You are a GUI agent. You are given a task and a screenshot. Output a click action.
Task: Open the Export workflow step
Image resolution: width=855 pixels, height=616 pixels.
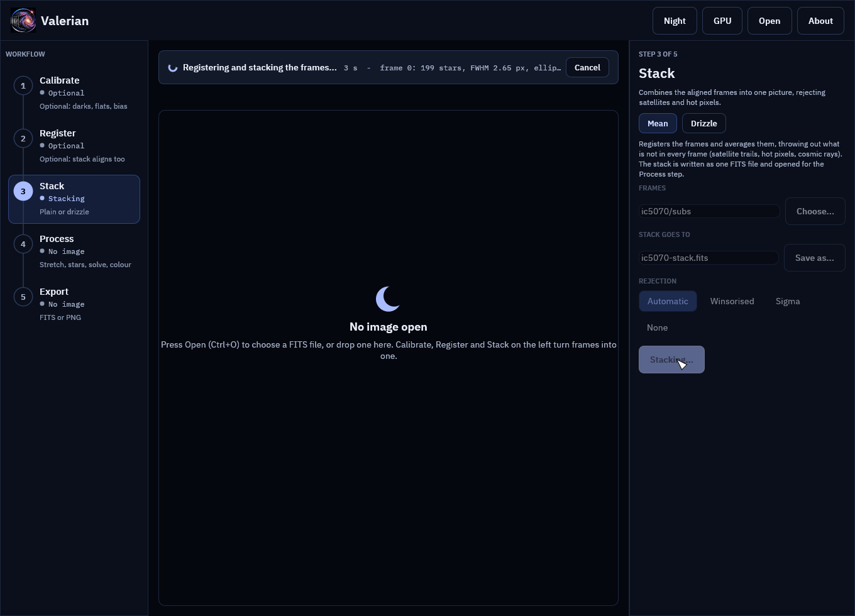pyautogui.click(x=74, y=305)
